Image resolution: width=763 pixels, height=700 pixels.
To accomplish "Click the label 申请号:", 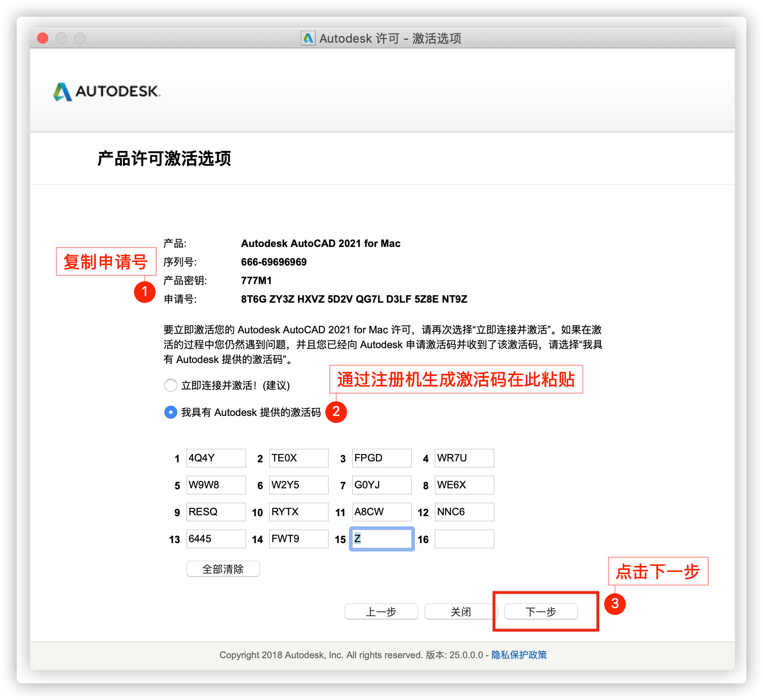I will [181, 299].
